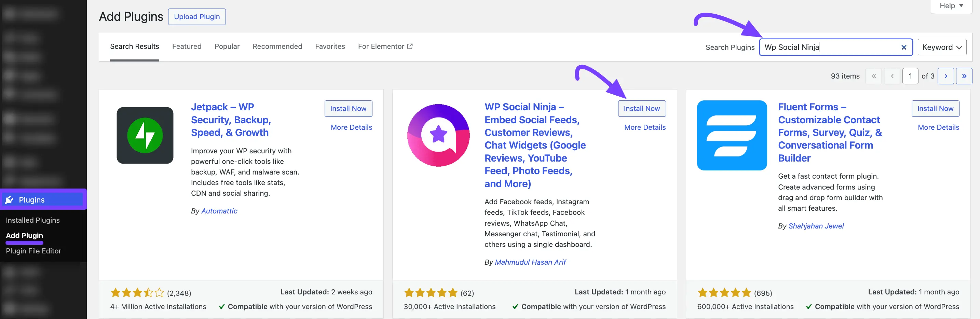Image resolution: width=980 pixels, height=319 pixels.
Task: Open the Recommended plugins tab
Action: pyautogui.click(x=277, y=46)
